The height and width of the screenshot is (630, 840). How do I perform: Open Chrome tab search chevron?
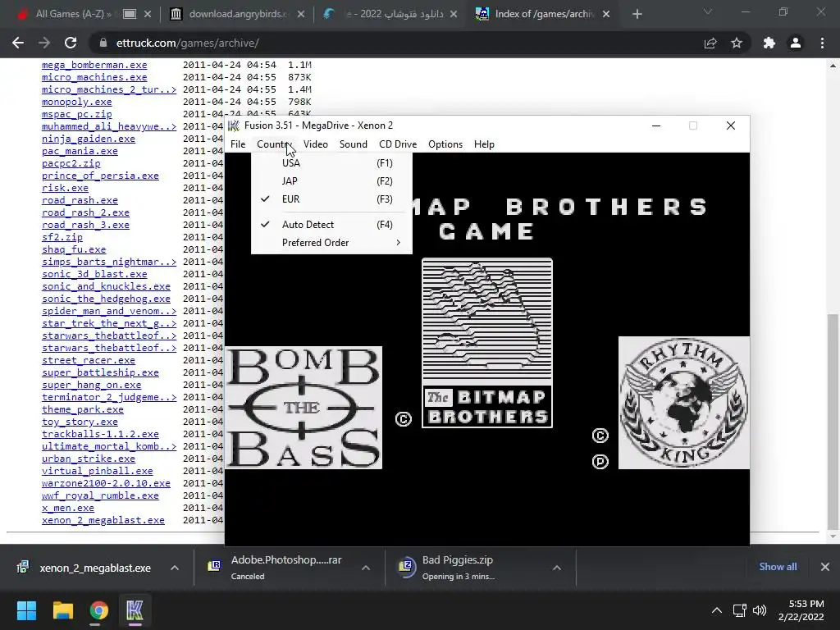pos(708,11)
